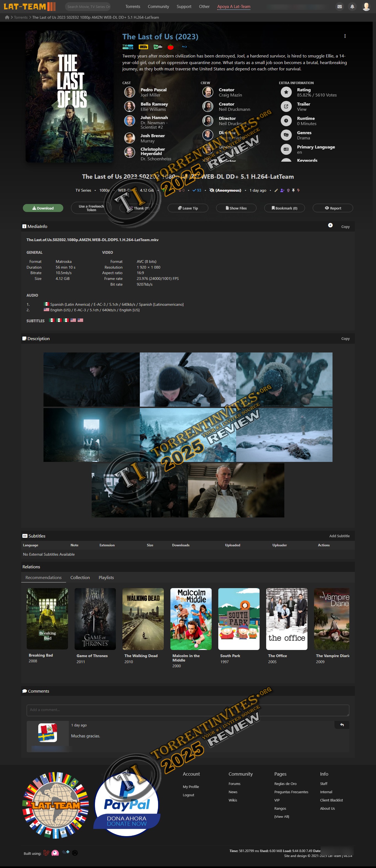Switch to the Playlists tab
The image size is (376, 868).
106,578
